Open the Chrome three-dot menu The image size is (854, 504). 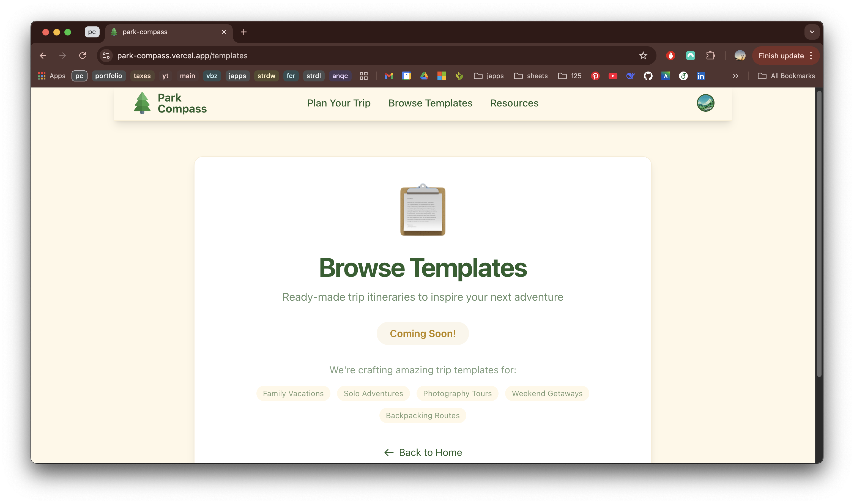coord(811,56)
